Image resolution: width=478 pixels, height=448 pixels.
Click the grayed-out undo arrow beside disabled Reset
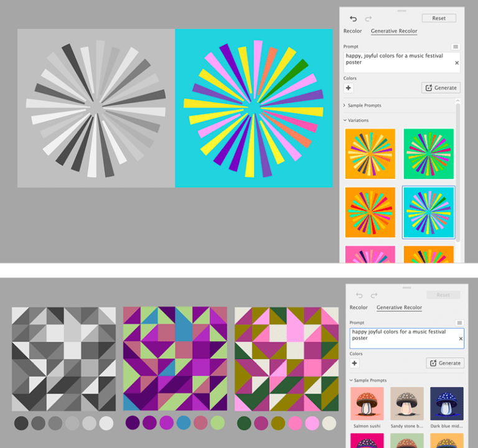(358, 295)
